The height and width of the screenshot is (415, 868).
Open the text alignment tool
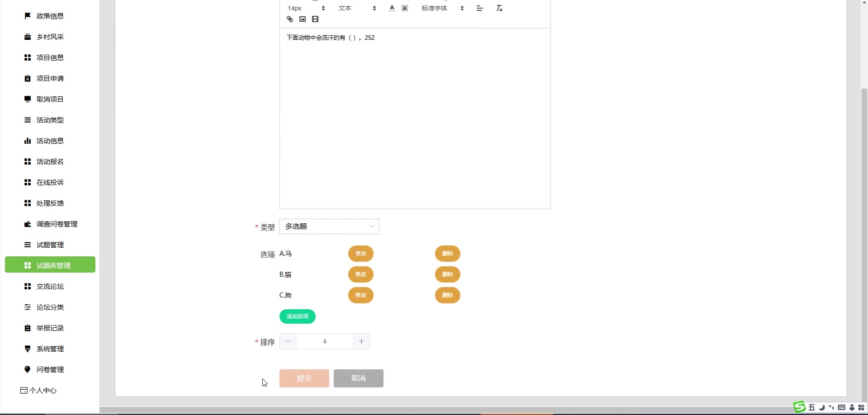(x=480, y=8)
